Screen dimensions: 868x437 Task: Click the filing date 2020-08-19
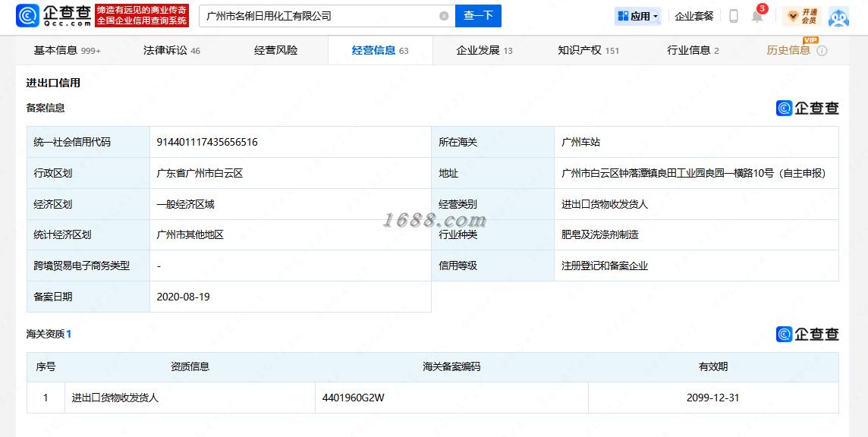click(x=183, y=297)
